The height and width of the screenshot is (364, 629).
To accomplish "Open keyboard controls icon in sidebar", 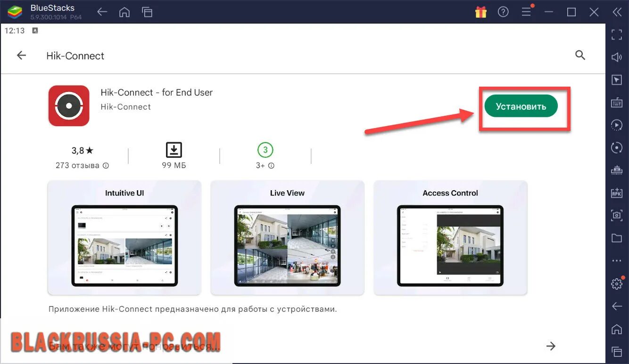I will (617, 102).
